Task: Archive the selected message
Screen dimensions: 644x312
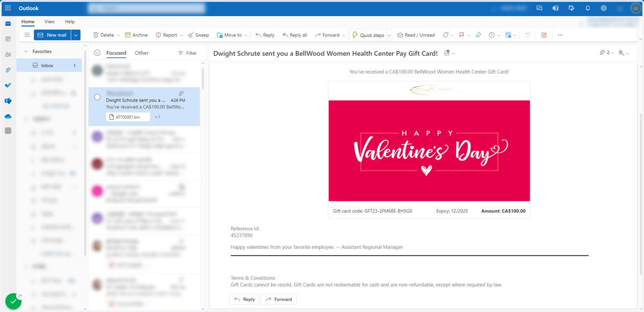Action: click(x=136, y=35)
